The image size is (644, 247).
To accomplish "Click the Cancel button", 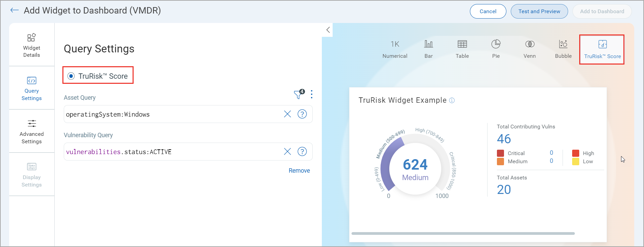I will [488, 11].
